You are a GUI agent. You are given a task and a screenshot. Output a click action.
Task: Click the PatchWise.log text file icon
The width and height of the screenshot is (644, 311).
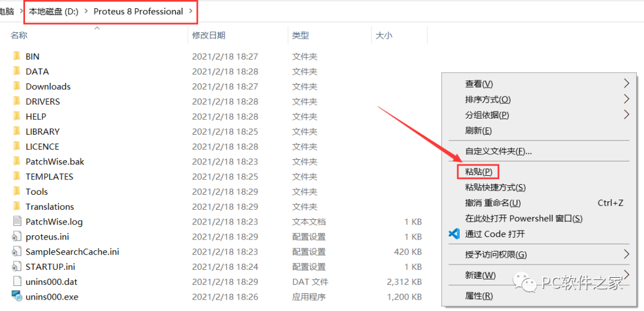click(x=17, y=222)
